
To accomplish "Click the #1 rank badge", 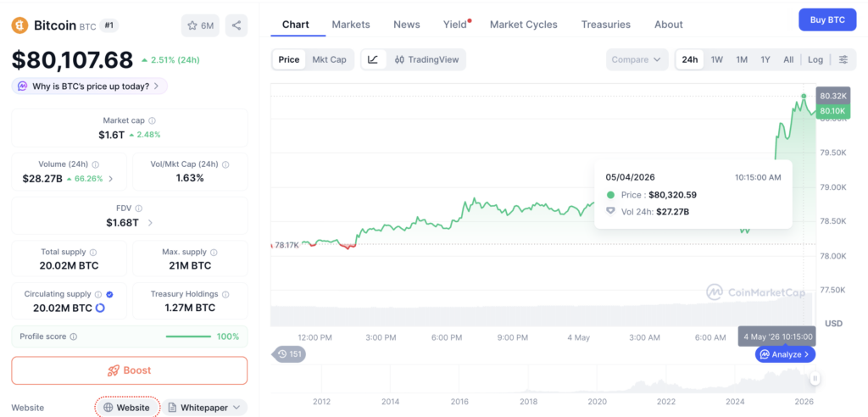I will click(x=109, y=25).
